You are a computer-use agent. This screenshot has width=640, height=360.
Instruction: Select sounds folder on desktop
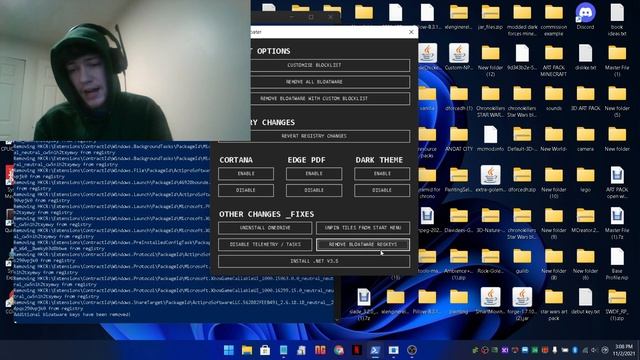[553, 98]
